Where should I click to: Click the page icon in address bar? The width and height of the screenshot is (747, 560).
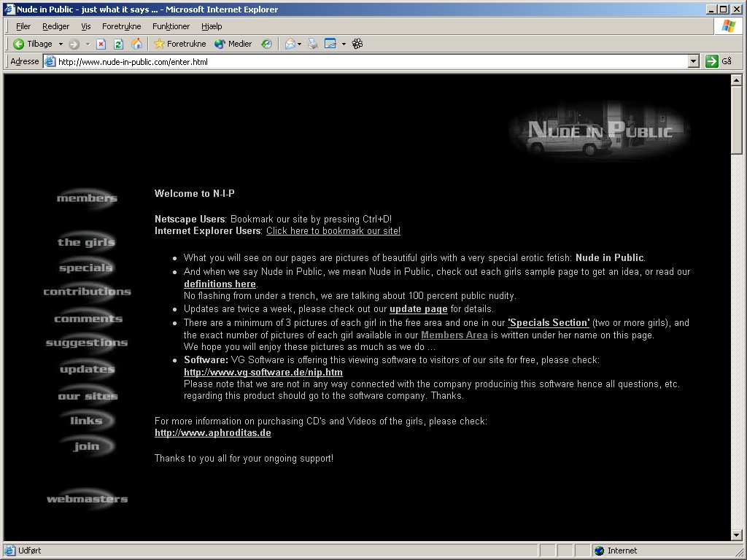tap(50, 61)
